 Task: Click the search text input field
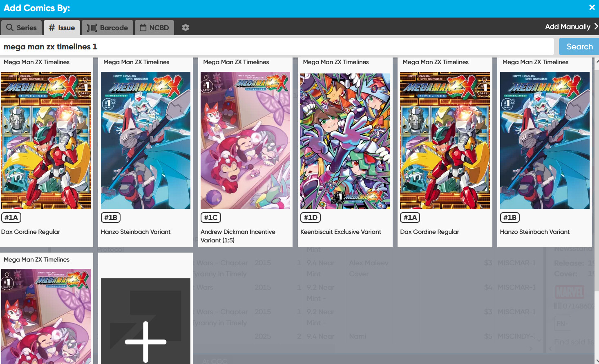coord(277,47)
